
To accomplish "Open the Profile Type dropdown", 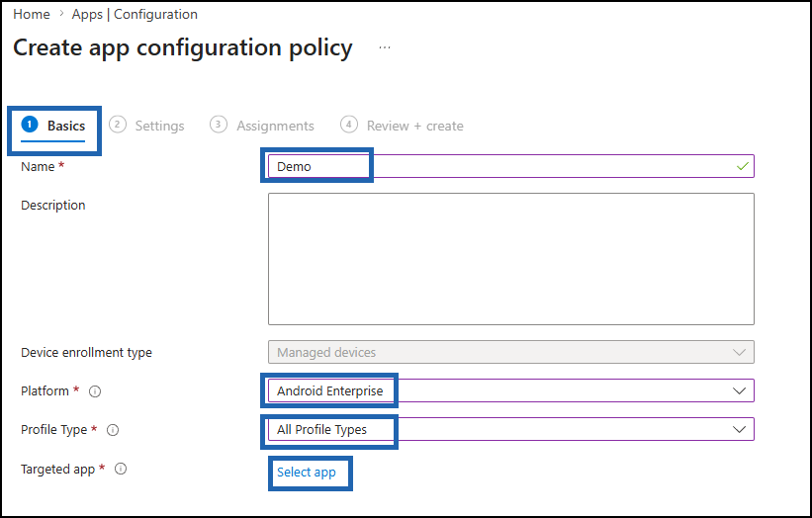I will tap(510, 429).
